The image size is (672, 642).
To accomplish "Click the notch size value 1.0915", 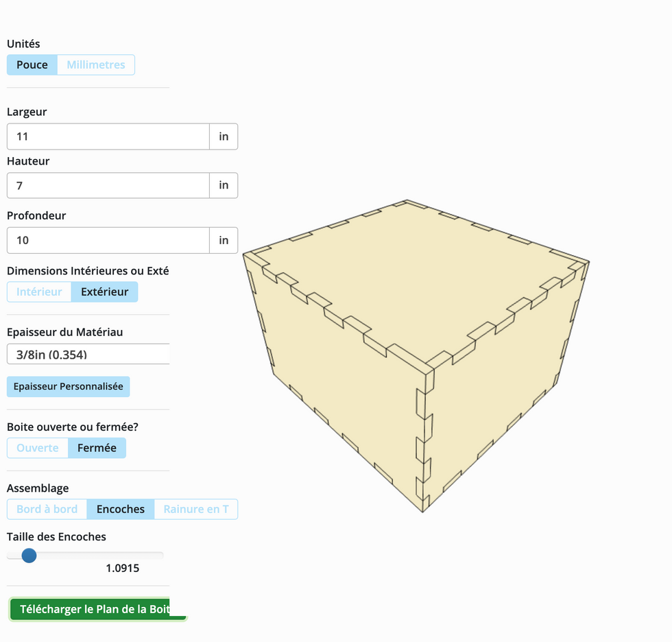I will [123, 569].
